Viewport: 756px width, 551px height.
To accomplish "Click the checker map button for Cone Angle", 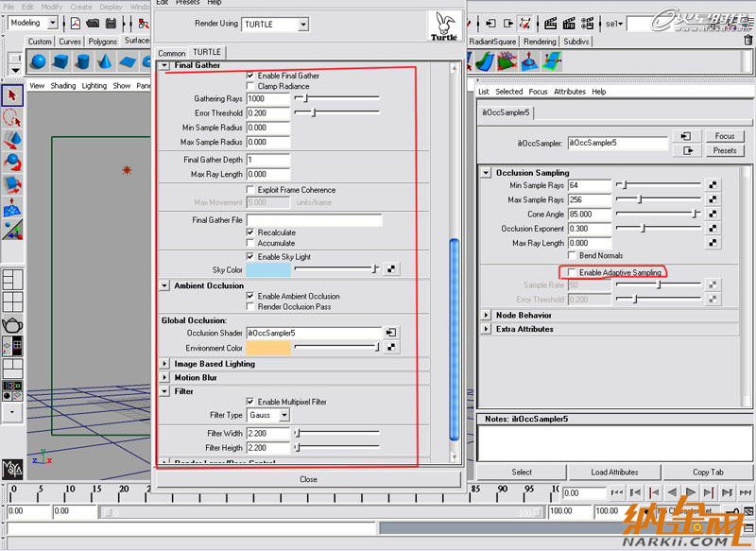I will coord(713,214).
